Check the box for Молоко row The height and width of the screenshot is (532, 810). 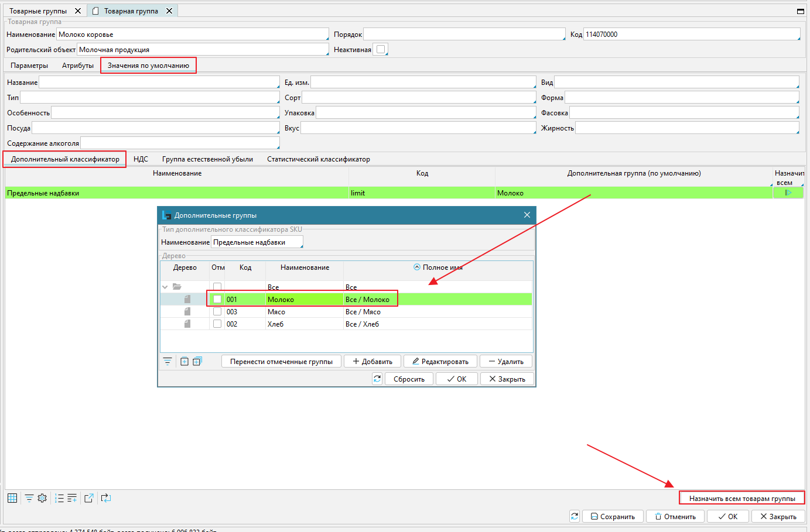[x=217, y=299]
